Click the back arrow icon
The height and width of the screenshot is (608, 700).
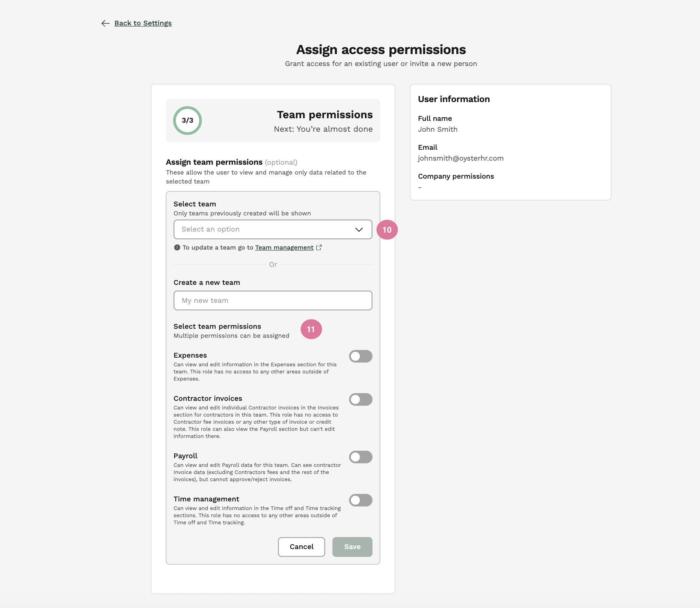pos(106,23)
